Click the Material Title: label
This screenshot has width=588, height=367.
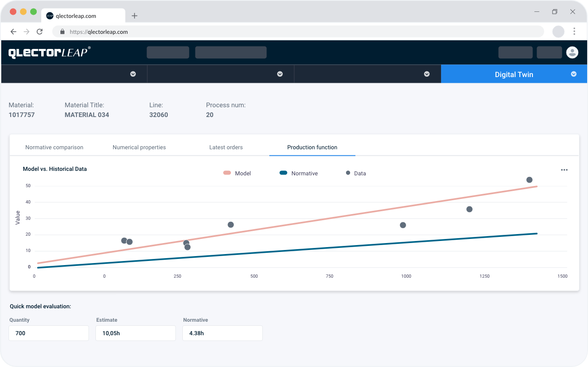[x=84, y=105]
